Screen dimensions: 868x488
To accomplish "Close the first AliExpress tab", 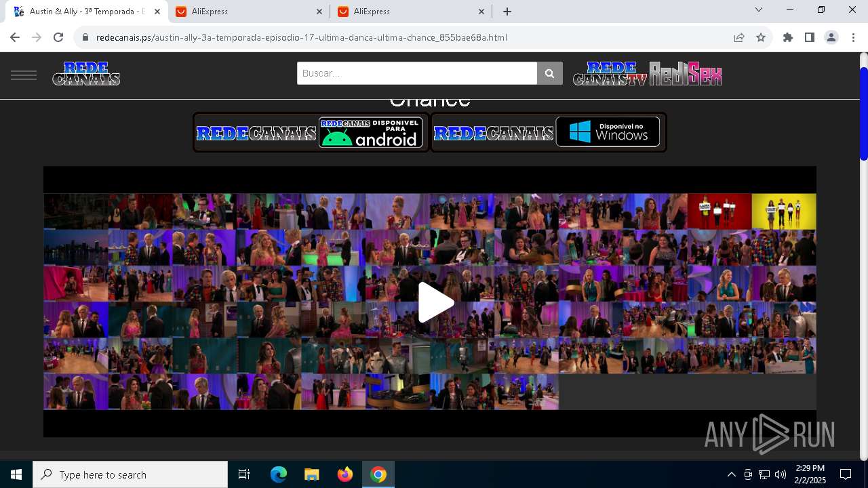I will pos(319,12).
